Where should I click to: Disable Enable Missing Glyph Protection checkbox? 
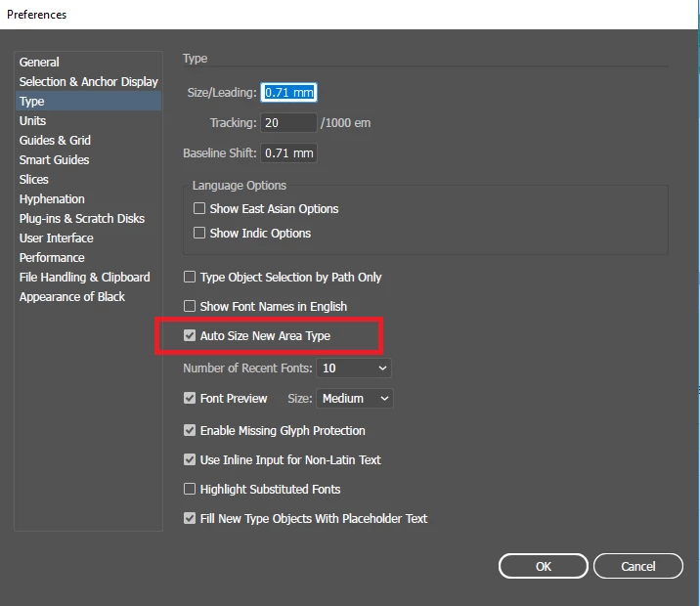pos(190,430)
